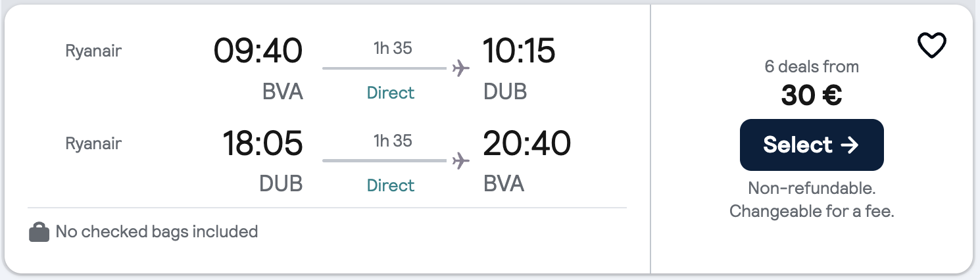This screenshot has width=980, height=280.
Task: Click the luggage icon near baggage info
Action: 39,232
